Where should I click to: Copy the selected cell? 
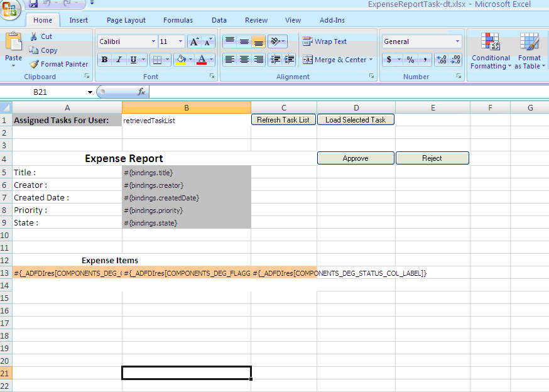coord(43,50)
